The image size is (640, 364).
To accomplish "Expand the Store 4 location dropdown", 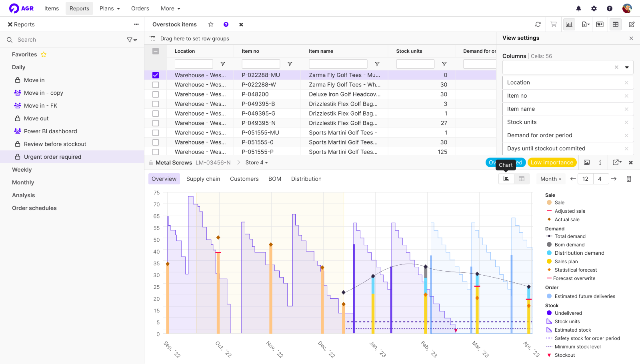I will (x=256, y=162).
